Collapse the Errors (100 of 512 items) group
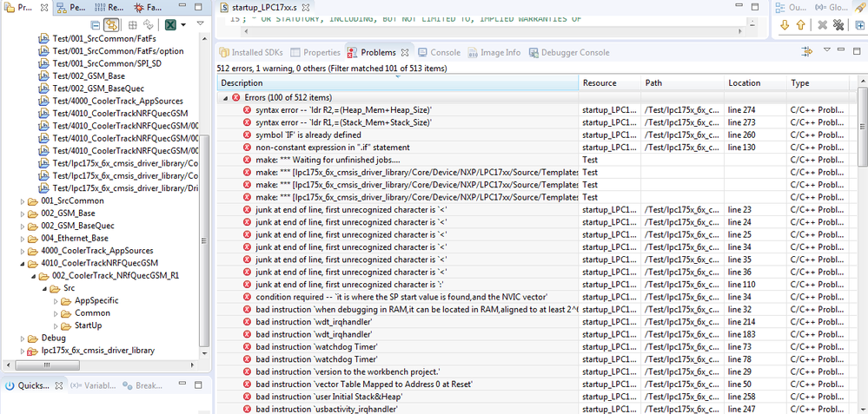868x414 pixels. coord(226,97)
